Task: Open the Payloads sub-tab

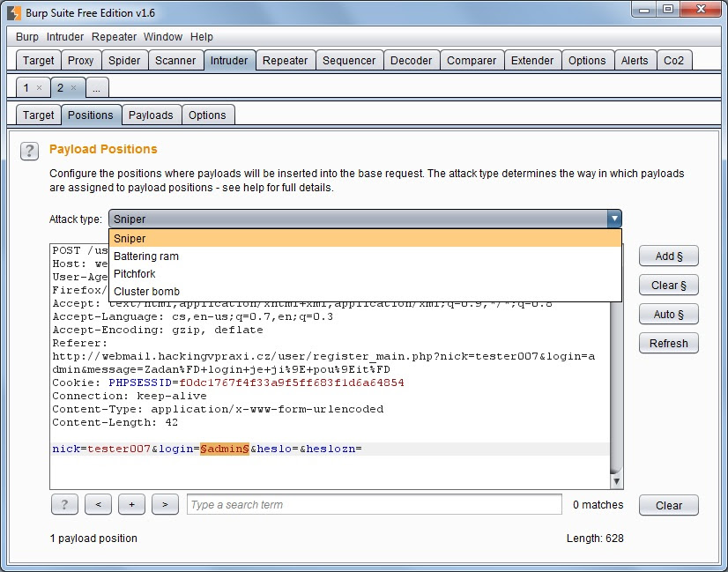Action: 151,115
